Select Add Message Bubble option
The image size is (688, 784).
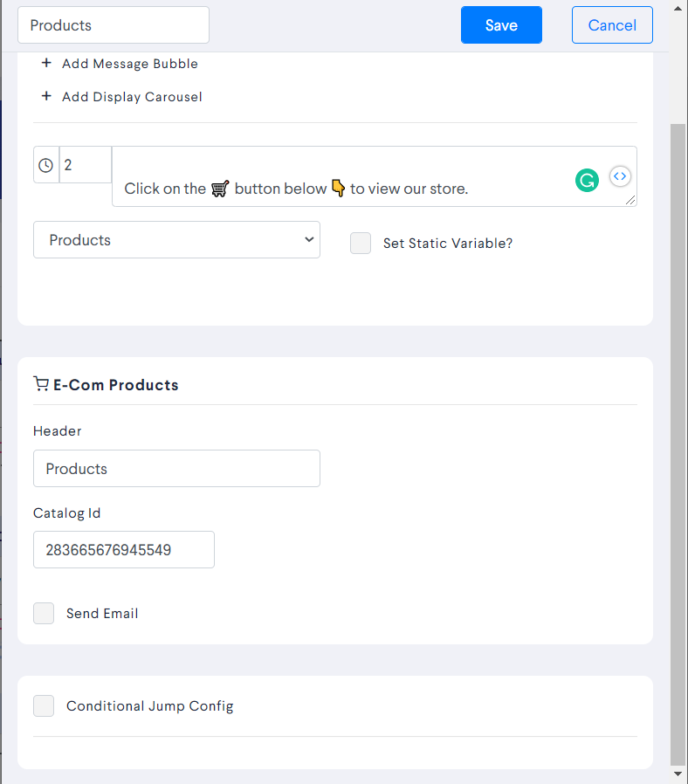130,64
